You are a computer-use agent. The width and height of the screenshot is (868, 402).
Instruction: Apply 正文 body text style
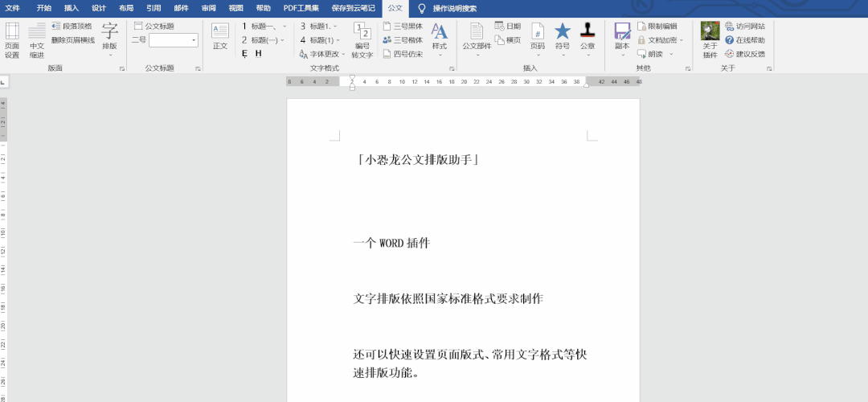219,37
